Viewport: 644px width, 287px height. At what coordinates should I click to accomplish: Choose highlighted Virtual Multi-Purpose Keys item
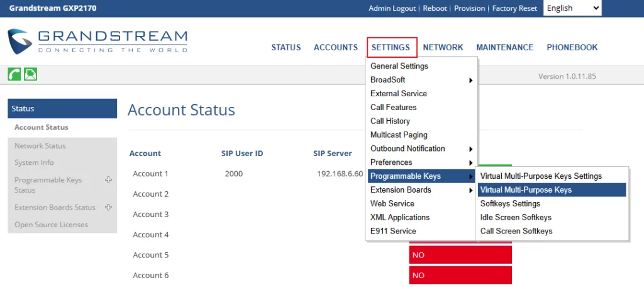(x=552, y=190)
